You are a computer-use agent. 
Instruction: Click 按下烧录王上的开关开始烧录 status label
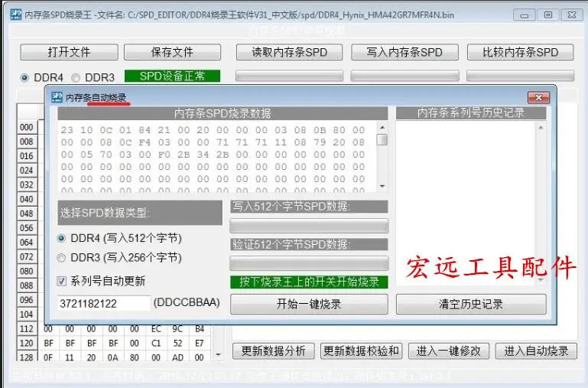pyautogui.click(x=309, y=282)
